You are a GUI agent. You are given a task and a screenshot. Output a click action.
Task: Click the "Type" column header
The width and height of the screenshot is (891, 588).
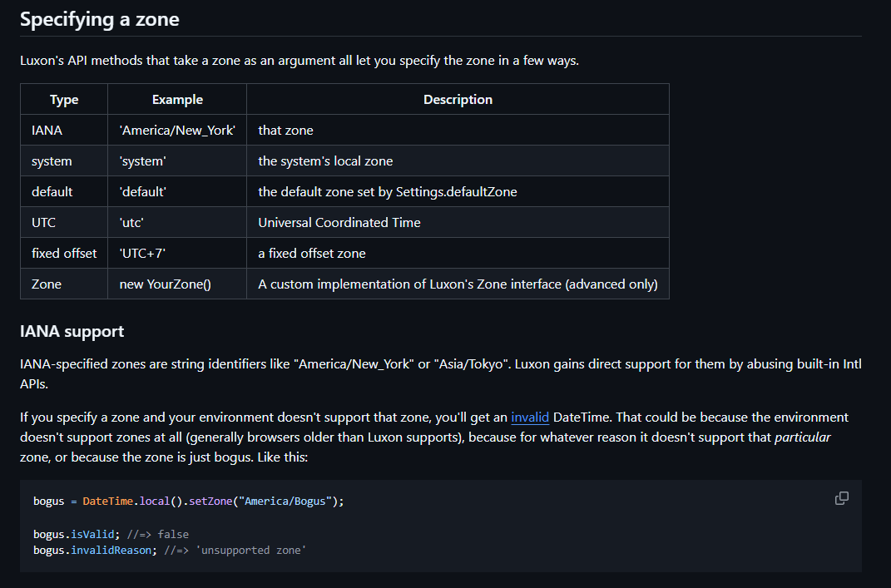click(x=64, y=100)
